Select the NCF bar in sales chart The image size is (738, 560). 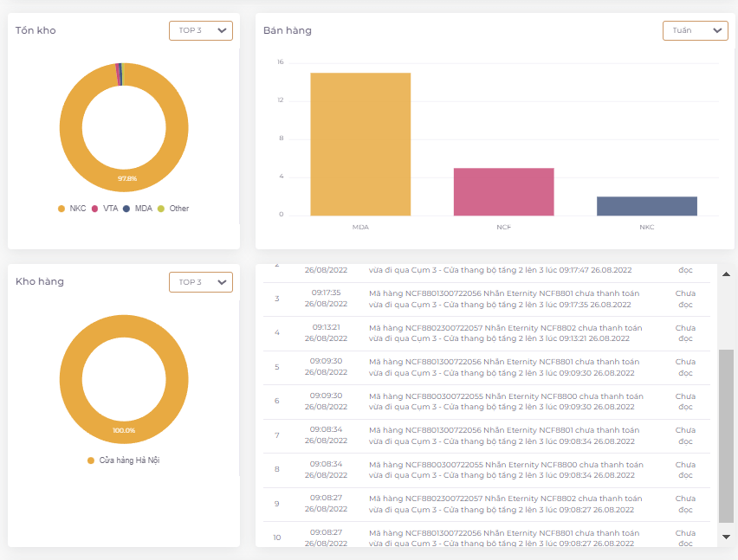coord(503,192)
